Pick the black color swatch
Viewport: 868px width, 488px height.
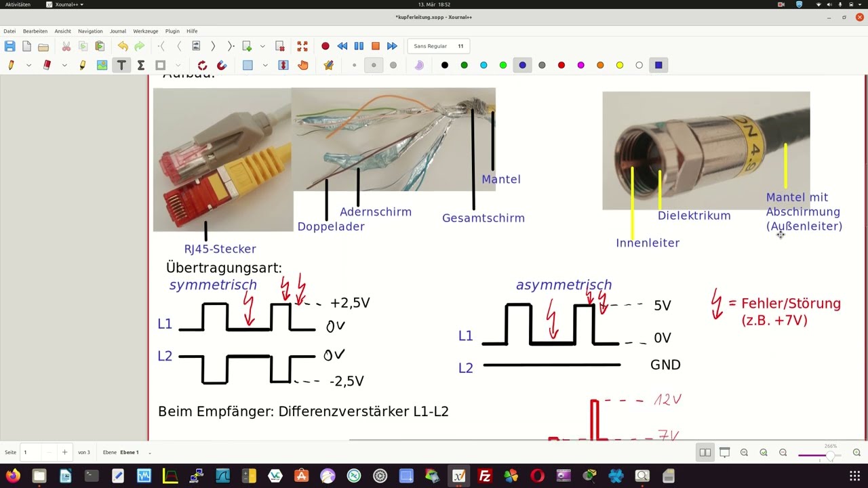(445, 65)
